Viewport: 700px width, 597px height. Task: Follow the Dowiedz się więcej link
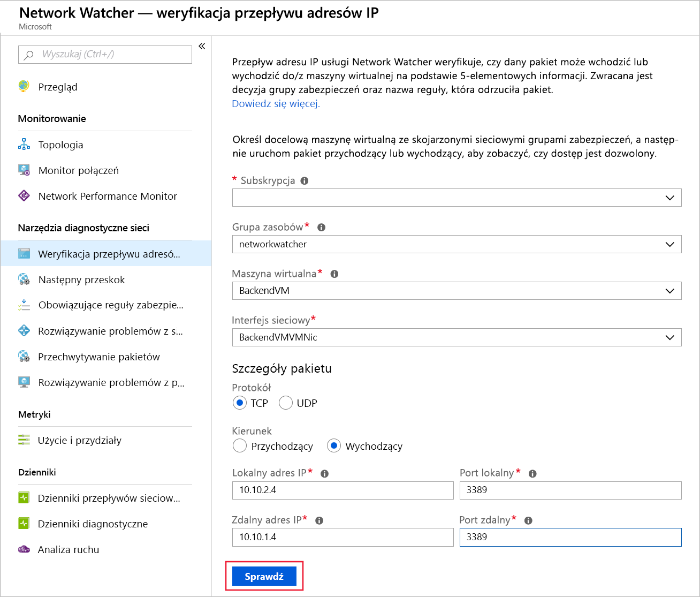click(276, 103)
